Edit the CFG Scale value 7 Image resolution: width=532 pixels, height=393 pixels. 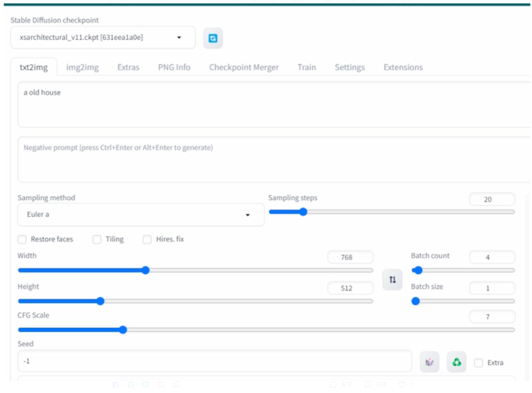[492, 317]
